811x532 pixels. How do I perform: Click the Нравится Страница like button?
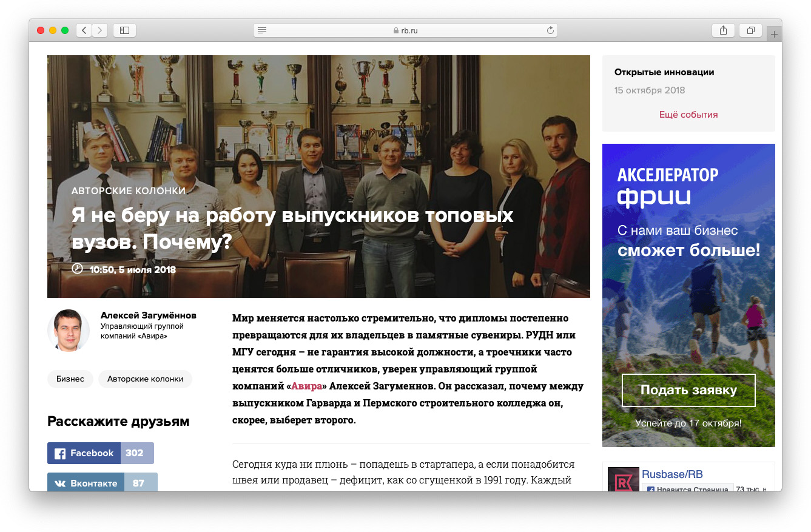(688, 489)
